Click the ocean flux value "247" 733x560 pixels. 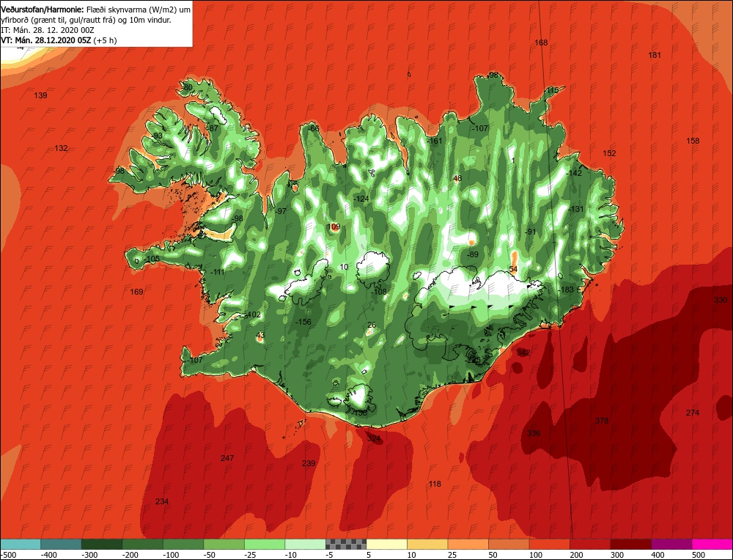coord(227,458)
